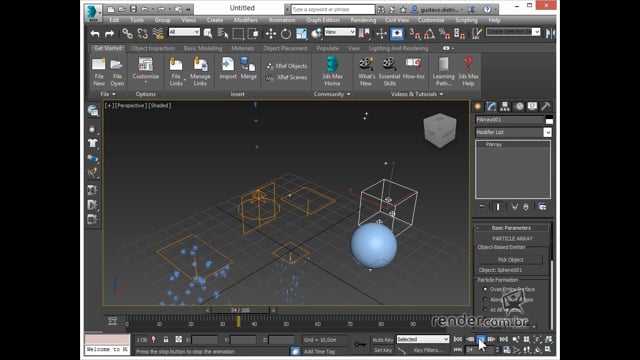Choose the Rectangular Selection Region tool
This screenshot has width=640, height=360.
[238, 33]
